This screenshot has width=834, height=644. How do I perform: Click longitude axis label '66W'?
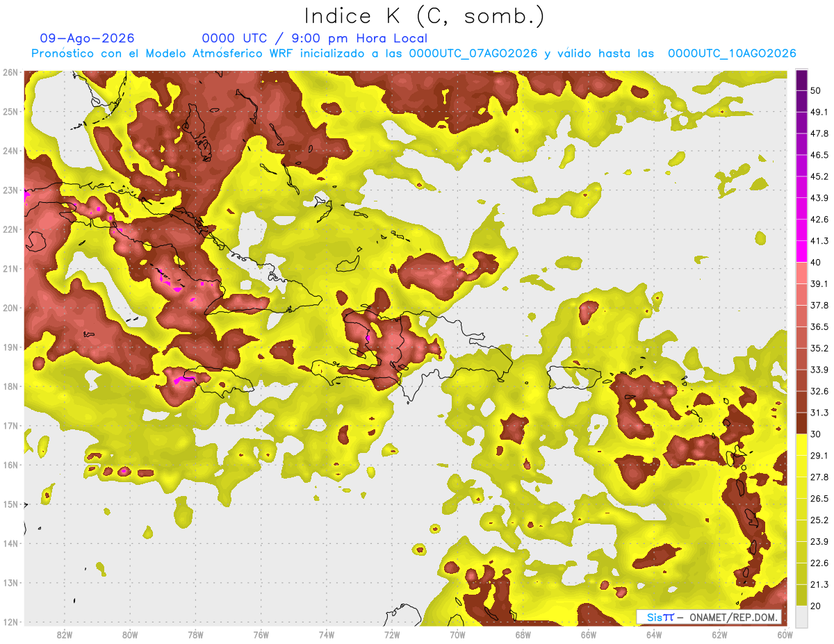click(588, 635)
